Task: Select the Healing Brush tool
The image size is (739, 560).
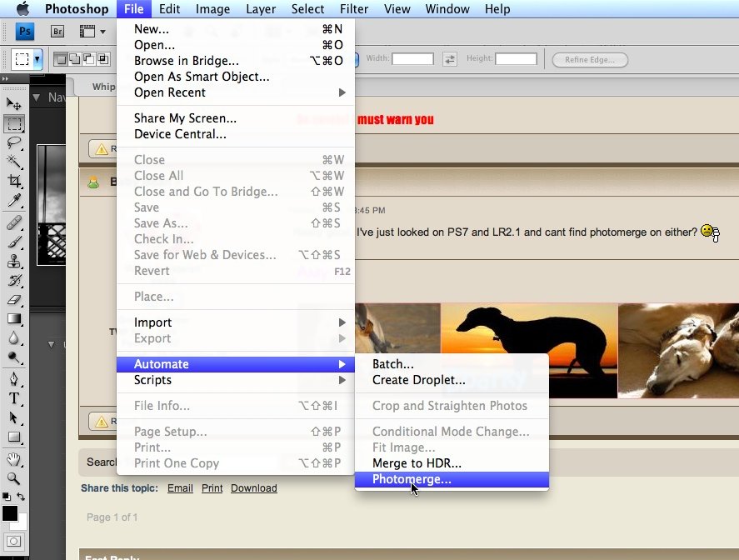Action: pyautogui.click(x=13, y=222)
